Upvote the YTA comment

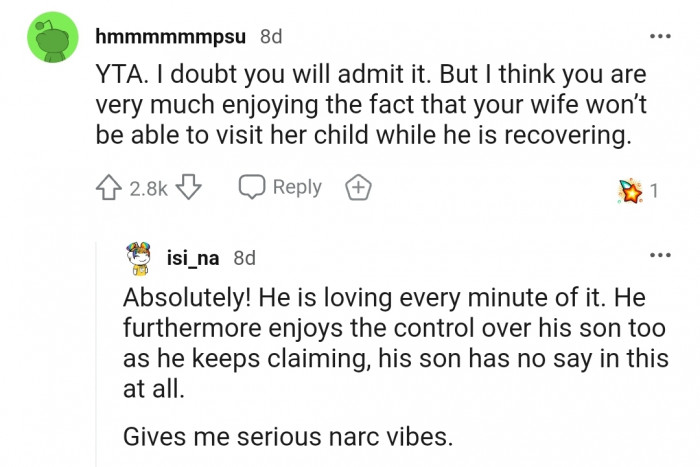[109, 187]
